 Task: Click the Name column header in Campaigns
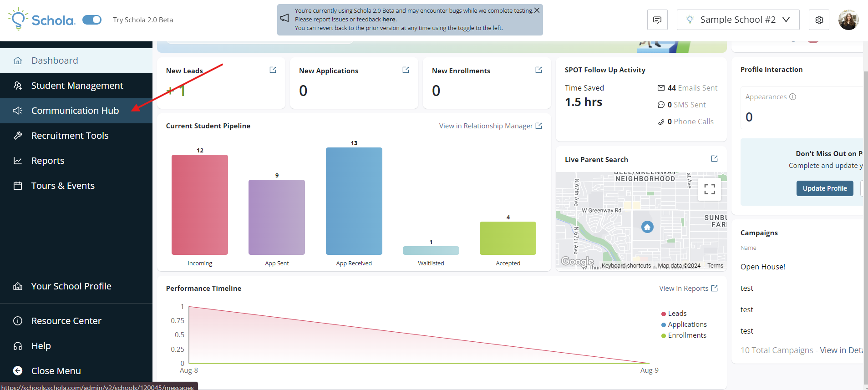pyautogui.click(x=748, y=248)
